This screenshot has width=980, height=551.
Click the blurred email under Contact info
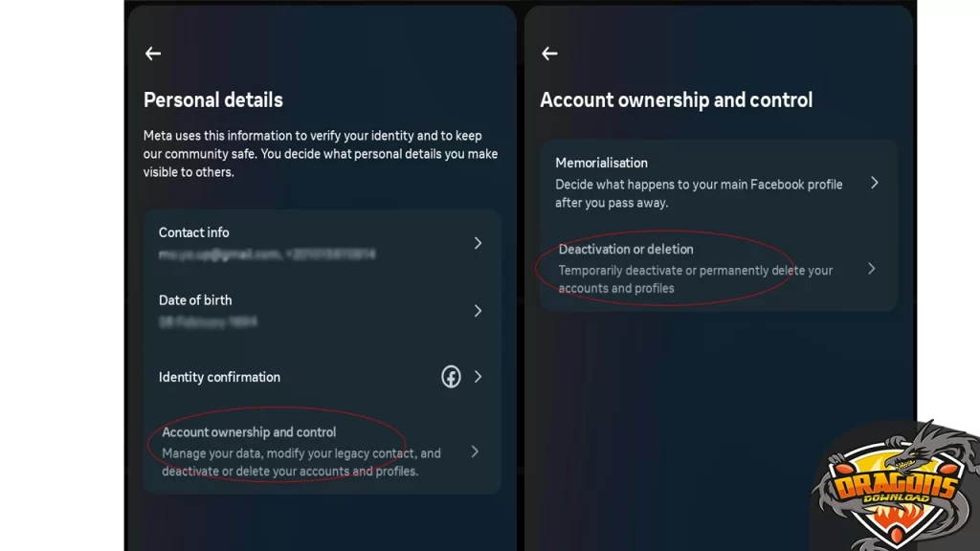[x=220, y=254]
